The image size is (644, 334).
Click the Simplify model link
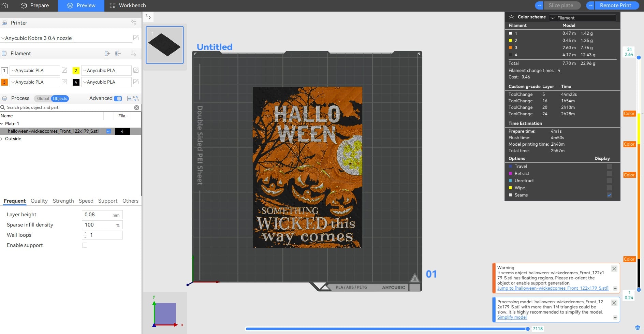tap(512, 317)
